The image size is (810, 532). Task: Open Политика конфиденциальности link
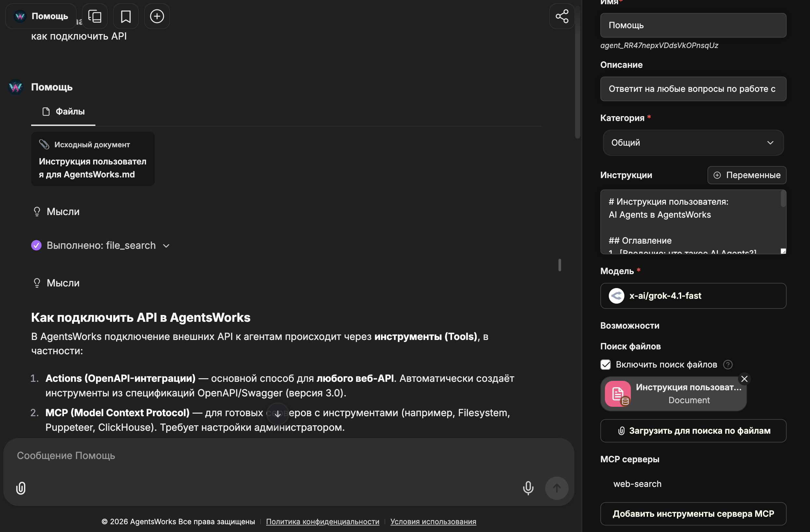[322, 521]
